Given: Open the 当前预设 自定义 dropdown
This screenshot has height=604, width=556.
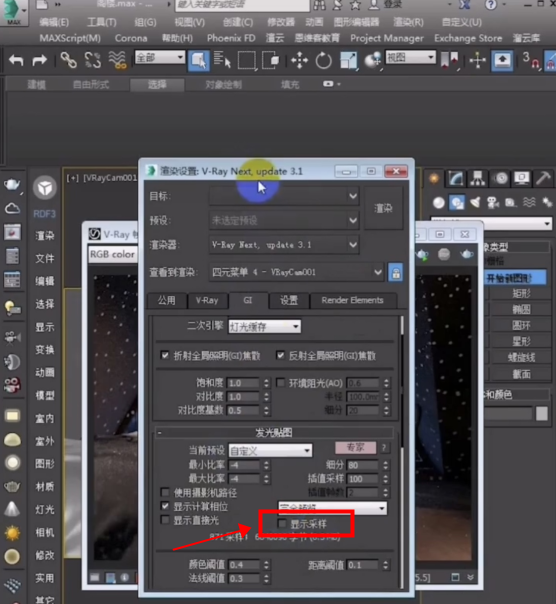Looking at the screenshot, I should click(270, 451).
